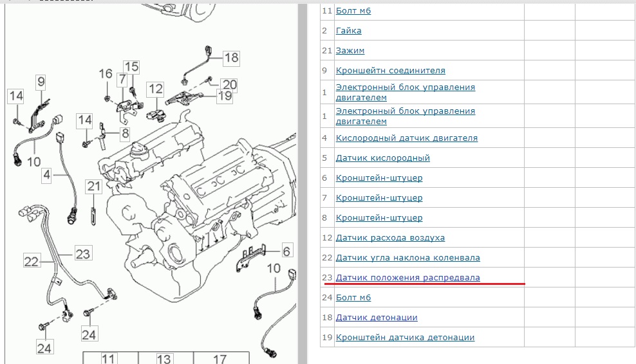Click "Датчик детонации" link for part 18
The width and height of the screenshot is (636, 364).
point(377,318)
